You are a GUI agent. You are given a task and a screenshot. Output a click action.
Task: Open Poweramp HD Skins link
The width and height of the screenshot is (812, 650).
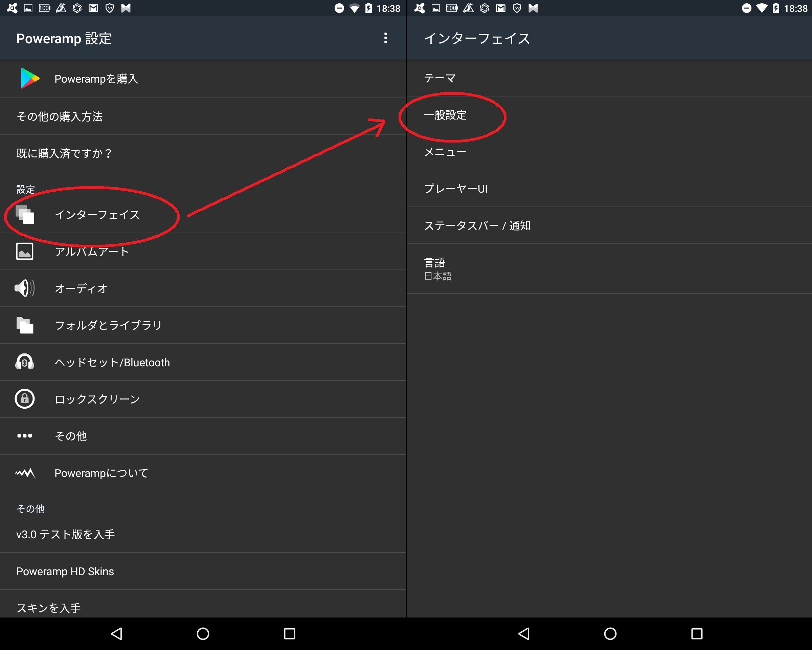click(203, 571)
